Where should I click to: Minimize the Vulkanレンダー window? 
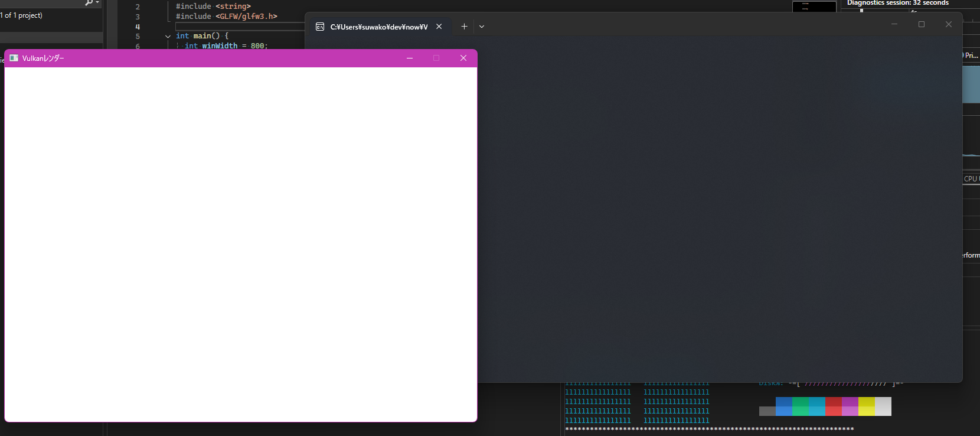click(x=410, y=58)
